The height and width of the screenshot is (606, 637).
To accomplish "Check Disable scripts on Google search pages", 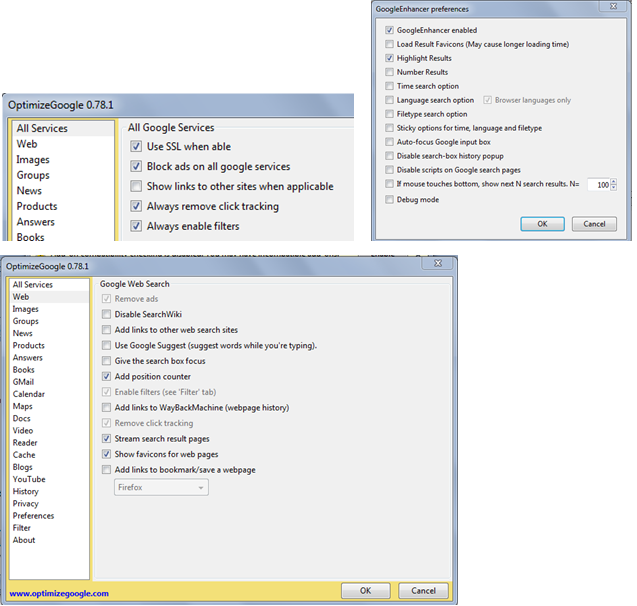I will (389, 170).
